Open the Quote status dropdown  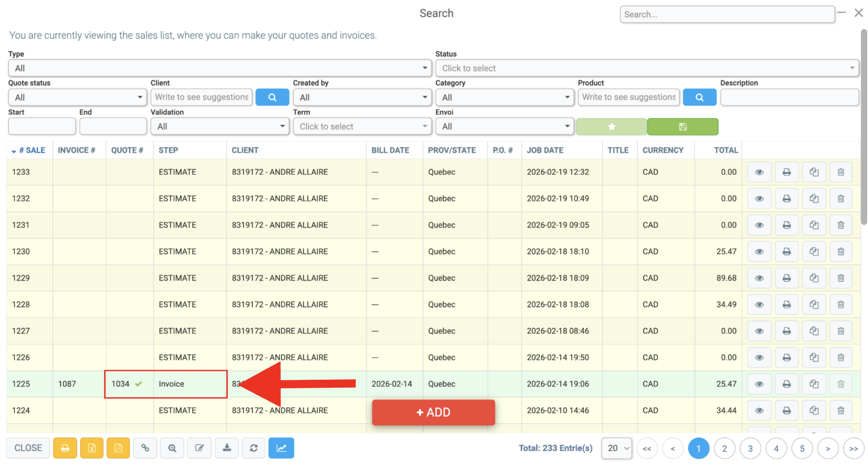coord(77,97)
